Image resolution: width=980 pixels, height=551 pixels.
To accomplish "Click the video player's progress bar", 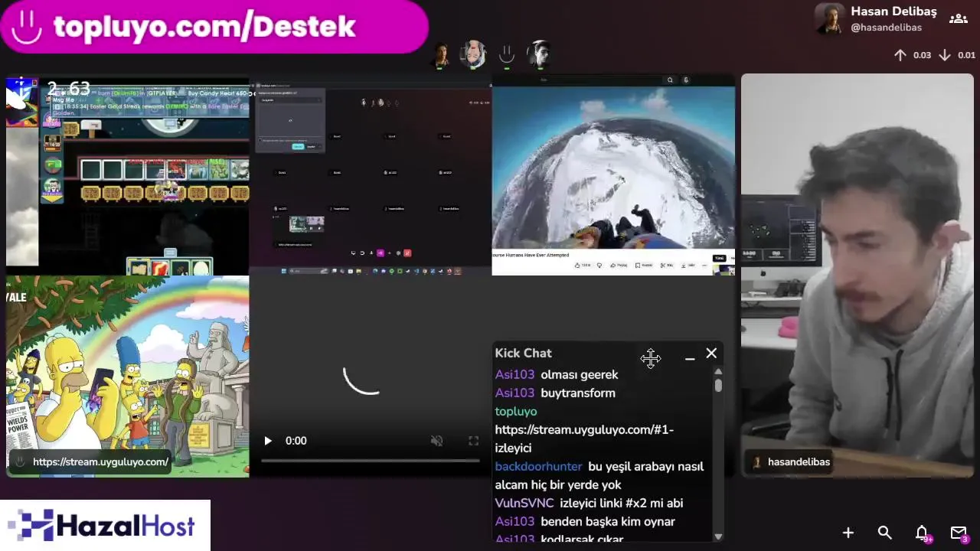I will 370,461.
